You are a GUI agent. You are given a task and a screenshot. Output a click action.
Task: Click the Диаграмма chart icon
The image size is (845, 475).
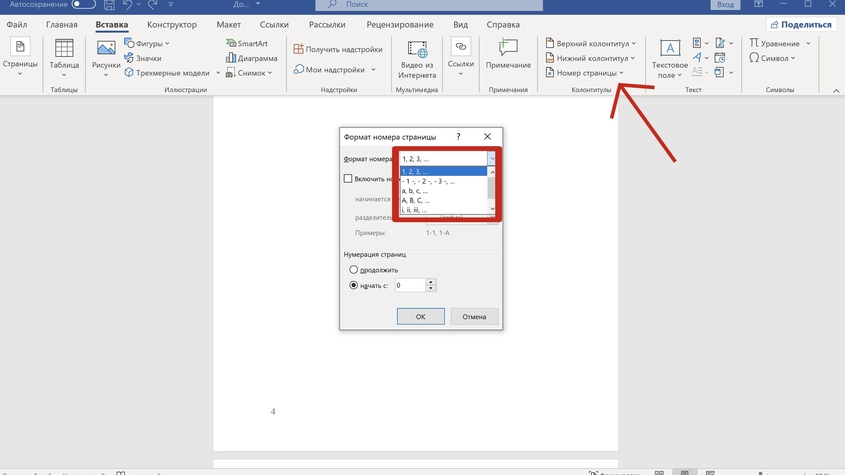pos(243,58)
